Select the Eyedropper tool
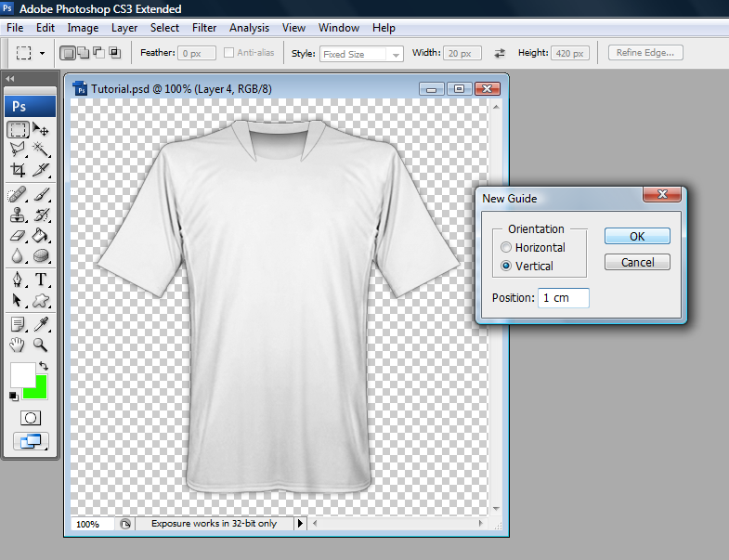 coord(41,324)
